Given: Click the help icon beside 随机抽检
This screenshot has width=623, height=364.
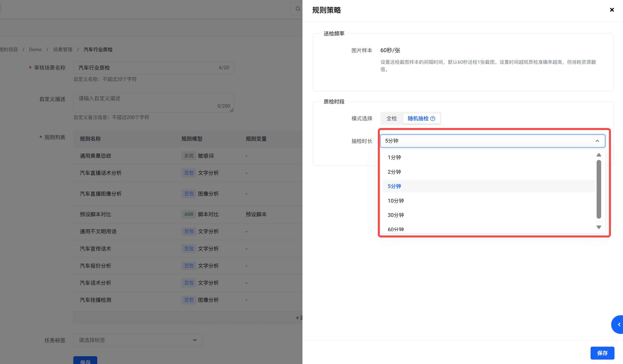Looking at the screenshot, I should 433,118.
